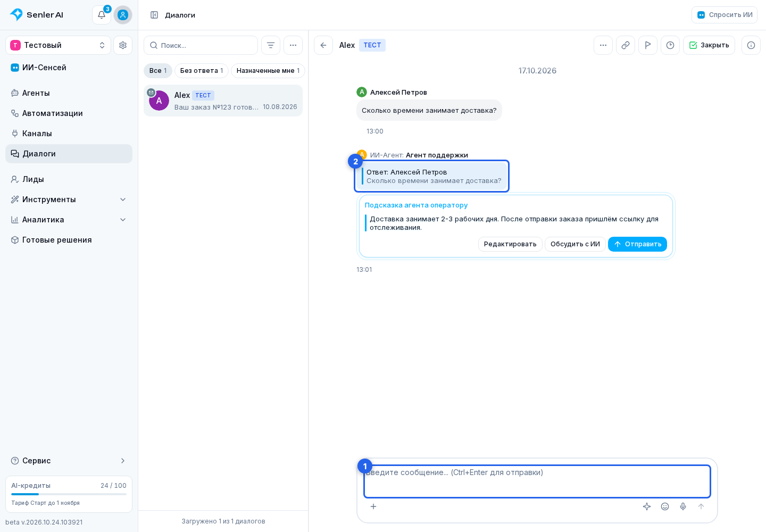The height and width of the screenshot is (532, 766).
Task: Add attachment with plus icon
Action: click(373, 506)
